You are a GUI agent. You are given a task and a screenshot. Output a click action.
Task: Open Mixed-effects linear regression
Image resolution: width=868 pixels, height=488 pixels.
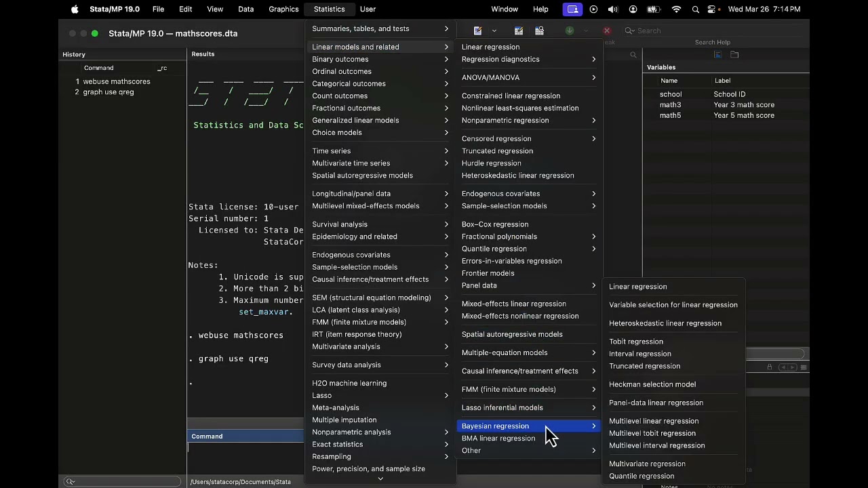[528, 304]
